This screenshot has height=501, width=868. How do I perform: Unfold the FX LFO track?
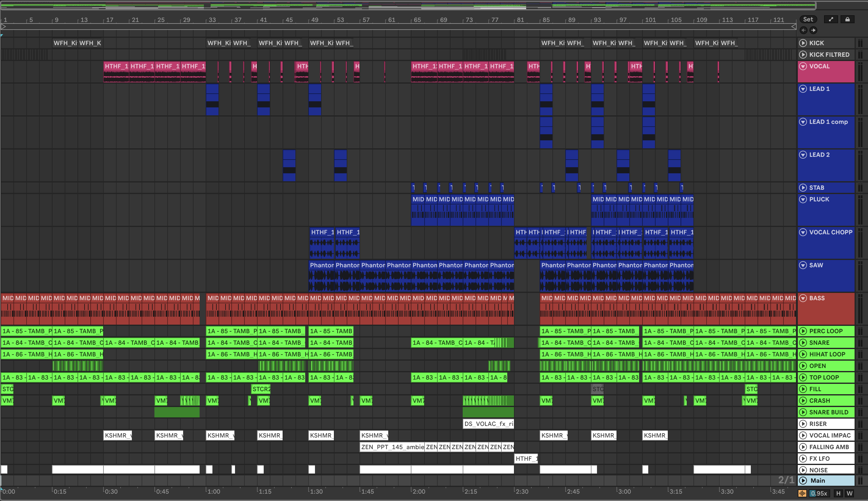click(803, 458)
